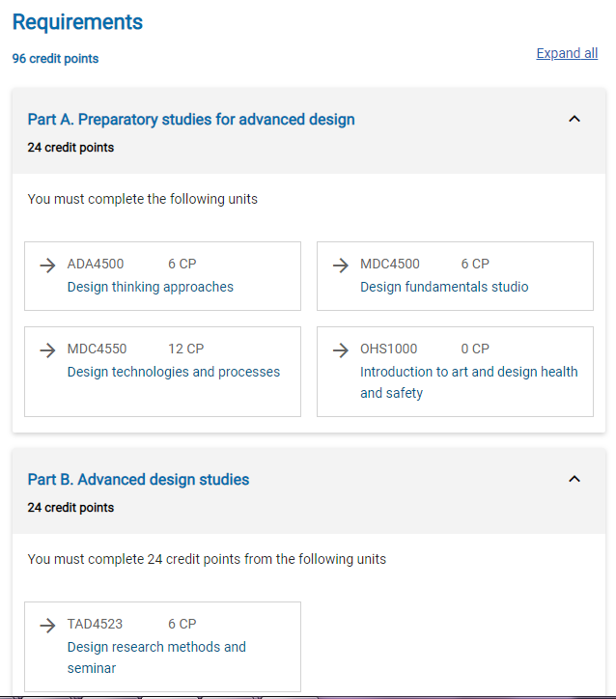Viewport: 616px width, 699px height.
Task: Click the arrow icon beside TAD4523
Action: 47,626
